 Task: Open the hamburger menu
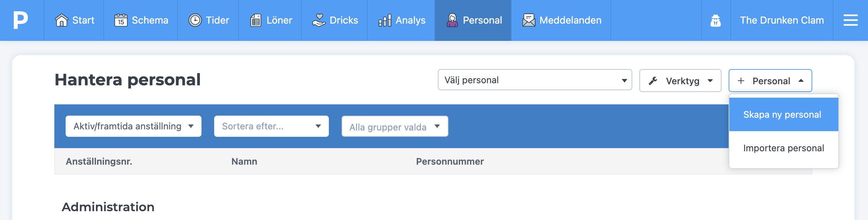tap(850, 20)
